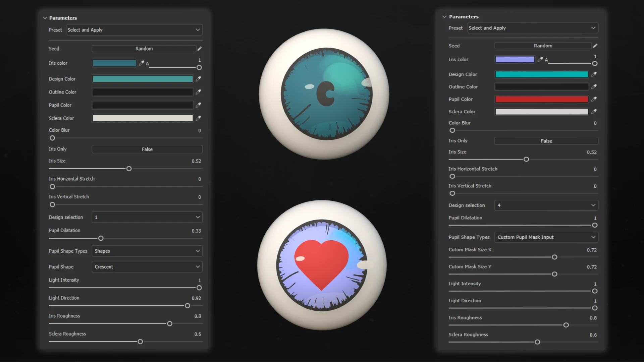Click left panel Sclera Color swatch
This screenshot has width=644, height=362.
click(143, 118)
